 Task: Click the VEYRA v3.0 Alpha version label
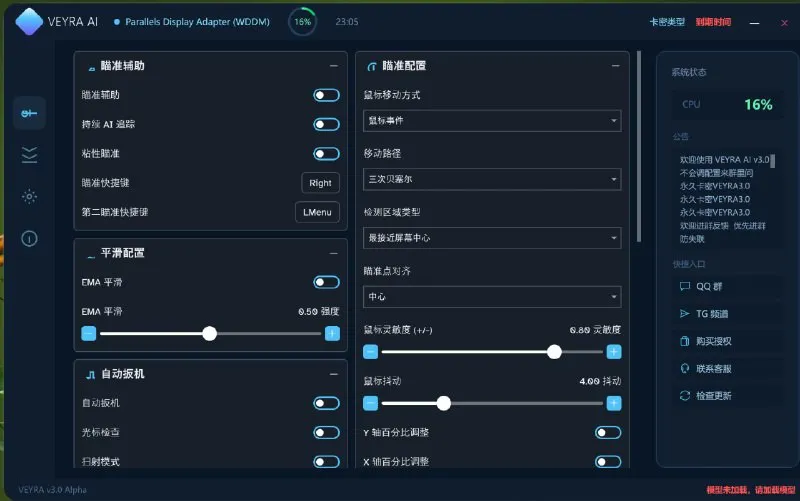[x=53, y=490]
